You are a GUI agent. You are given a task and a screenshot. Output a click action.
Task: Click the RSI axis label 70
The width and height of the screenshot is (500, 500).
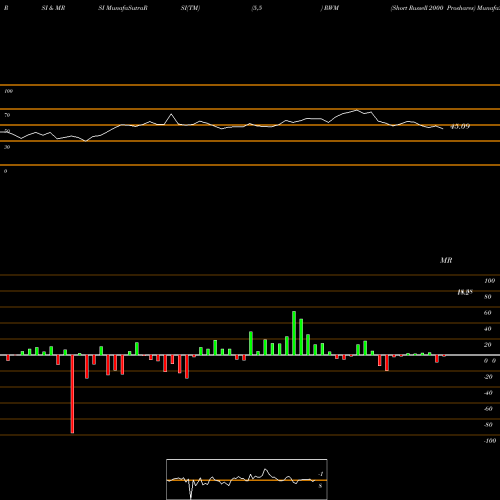7,115
